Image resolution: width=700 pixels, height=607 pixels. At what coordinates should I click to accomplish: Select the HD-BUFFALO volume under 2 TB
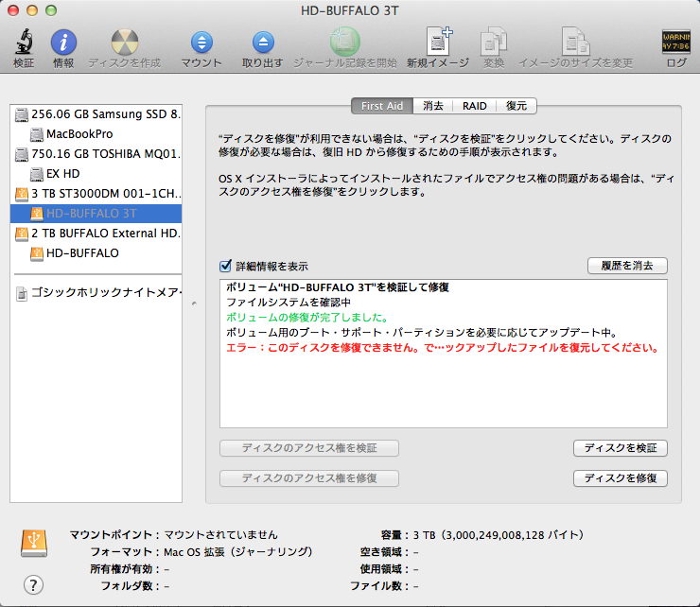click(96, 253)
